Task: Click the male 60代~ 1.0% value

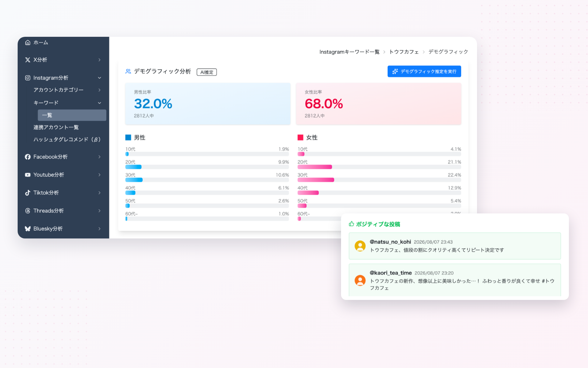Action: click(x=284, y=214)
